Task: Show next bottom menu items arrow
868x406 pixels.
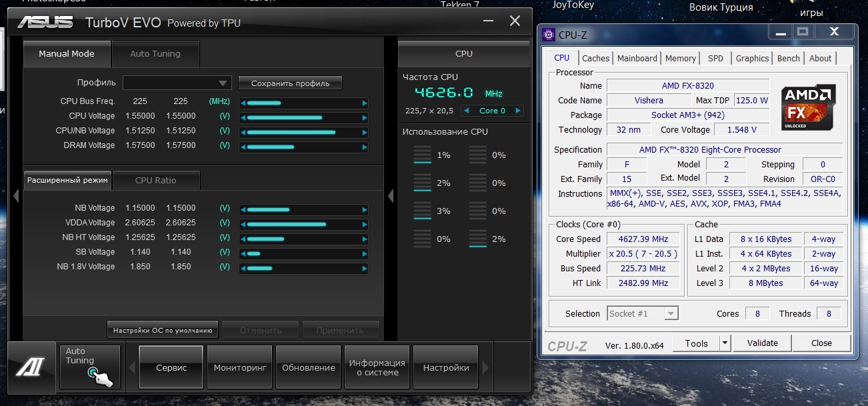Action: coord(485,367)
